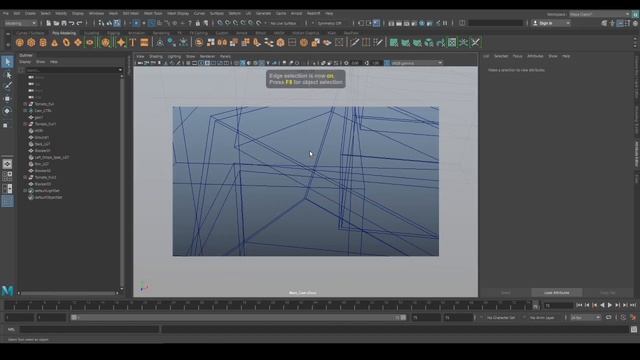The height and width of the screenshot is (360, 640).
Task: Jump to end of playback range
Action: 633,305
